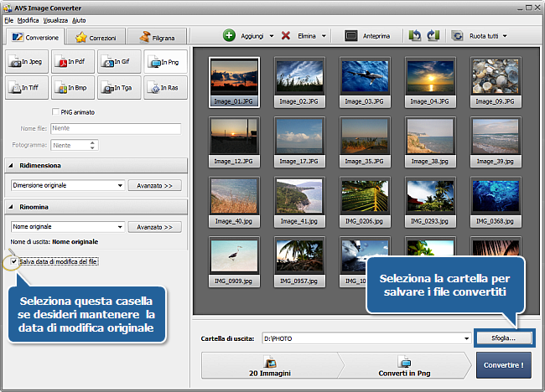Pick the In Tiff format button
This screenshot has width=545, height=392.
[28, 87]
